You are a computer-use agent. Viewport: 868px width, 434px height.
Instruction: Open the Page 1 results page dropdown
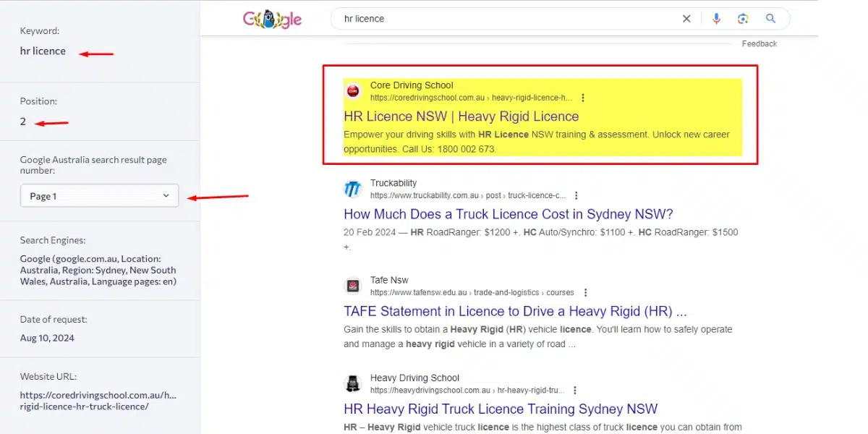pyautogui.click(x=99, y=196)
